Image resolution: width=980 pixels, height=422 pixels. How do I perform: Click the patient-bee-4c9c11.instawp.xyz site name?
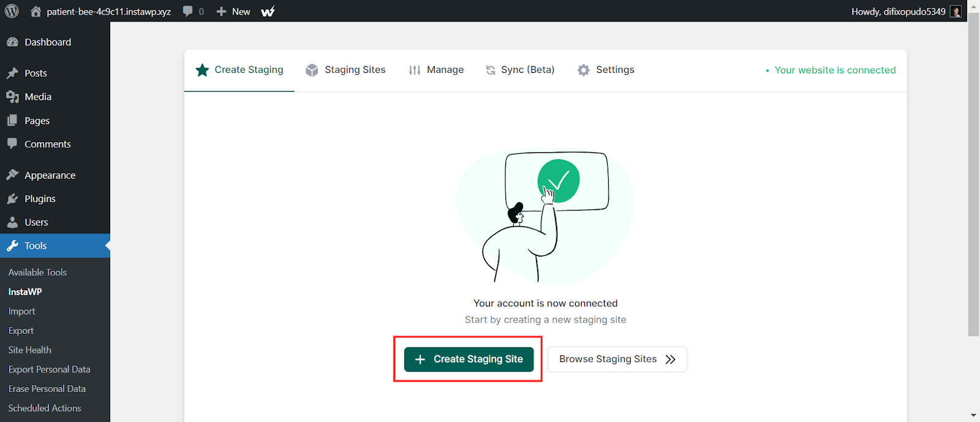(x=108, y=12)
